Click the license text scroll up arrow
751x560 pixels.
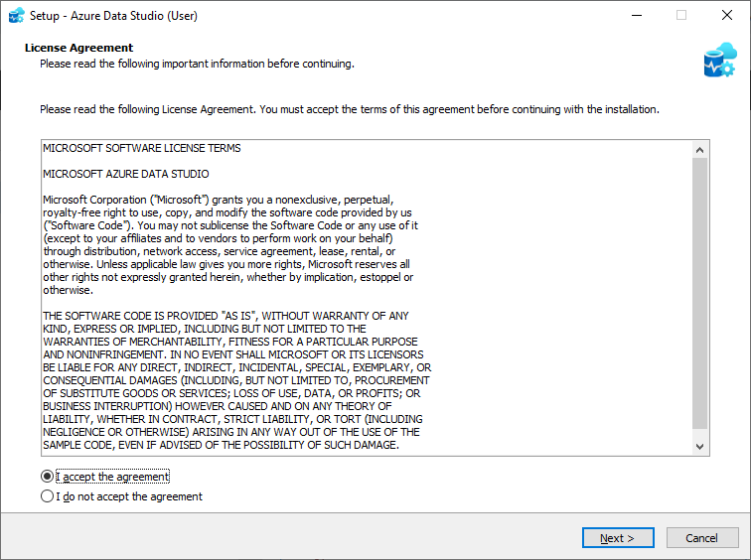tap(699, 150)
